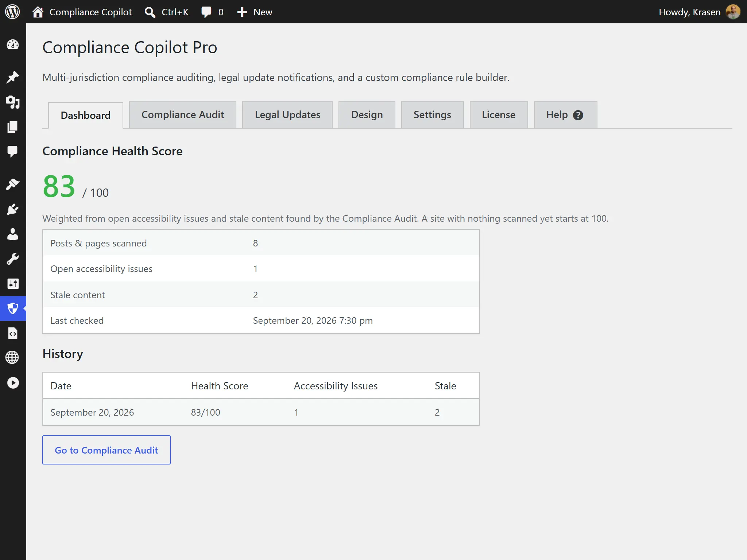Click the Stale content row label

click(78, 295)
